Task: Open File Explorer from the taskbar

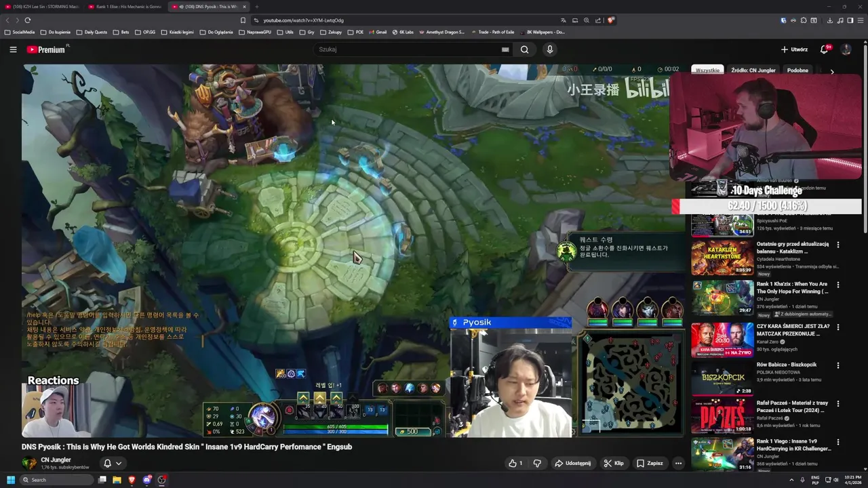Action: click(117, 480)
